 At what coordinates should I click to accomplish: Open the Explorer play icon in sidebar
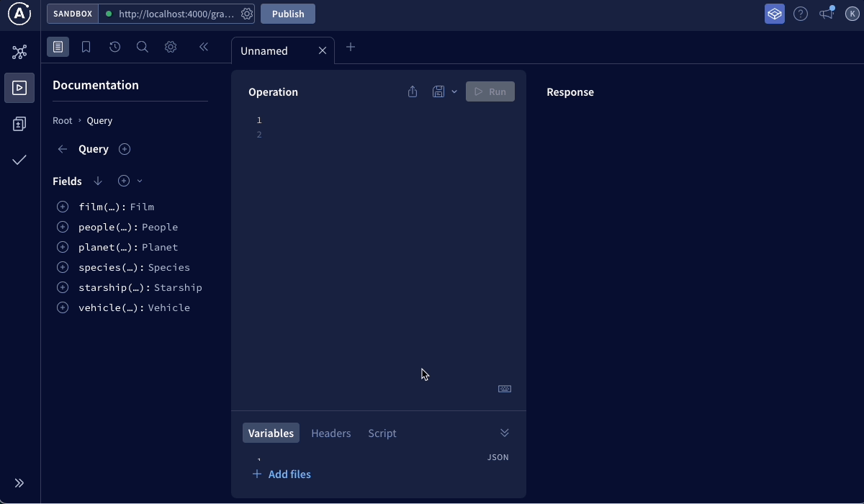tap(19, 88)
